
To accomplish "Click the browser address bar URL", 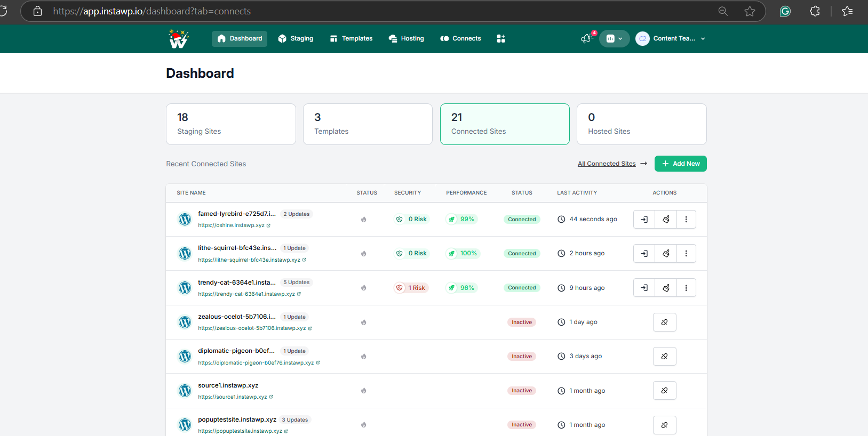I will pos(152,11).
